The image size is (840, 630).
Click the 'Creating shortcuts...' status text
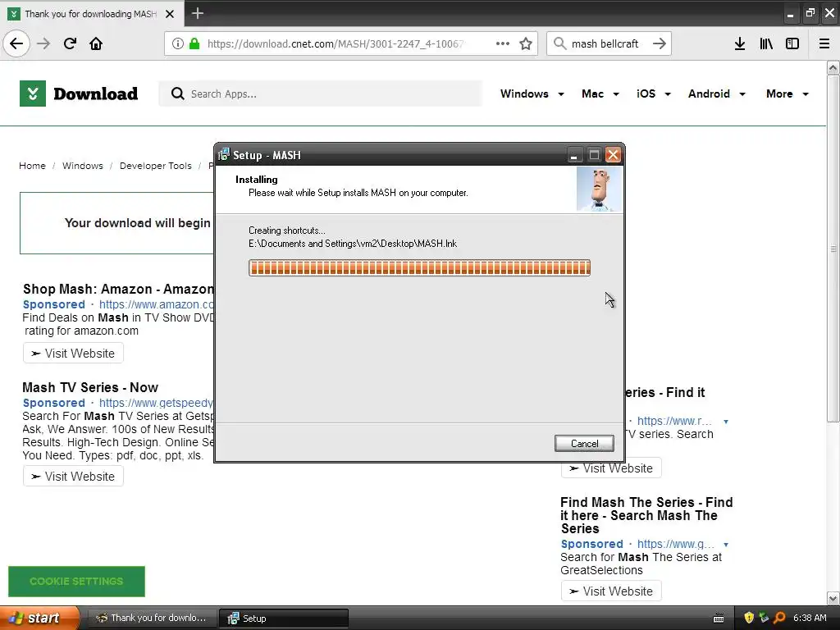pos(286,231)
